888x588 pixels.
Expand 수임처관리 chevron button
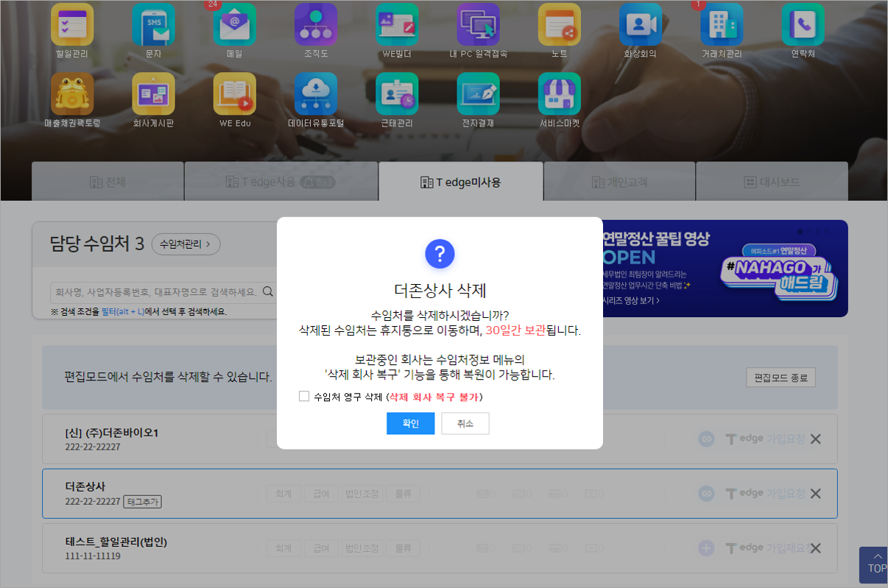pos(186,244)
